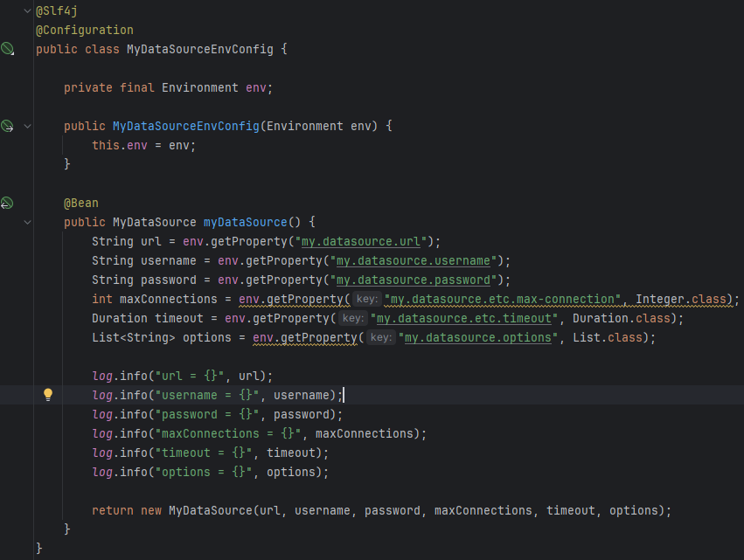744x560 pixels.
Task: Click the int maxConnections variable declaration
Action: 154,299
